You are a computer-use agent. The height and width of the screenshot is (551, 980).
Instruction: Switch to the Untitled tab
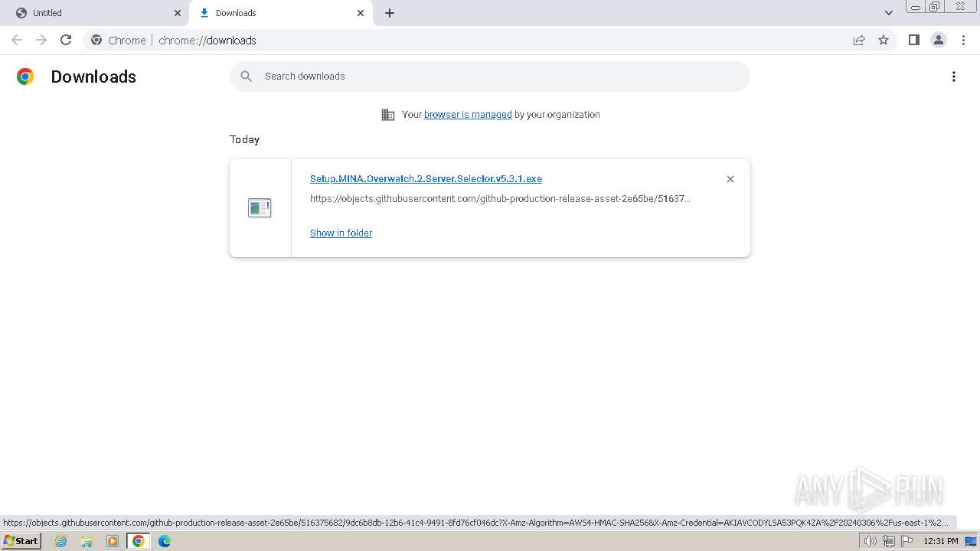point(96,13)
